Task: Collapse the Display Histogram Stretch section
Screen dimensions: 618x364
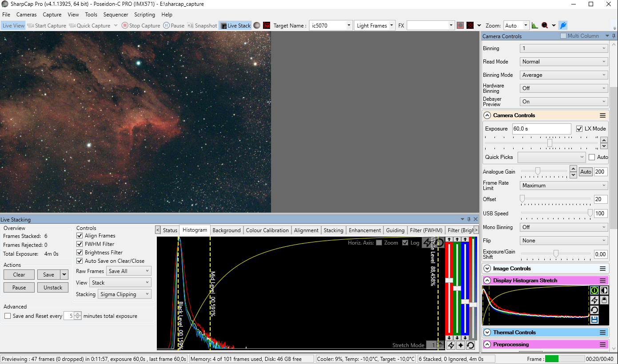Action: (487, 281)
